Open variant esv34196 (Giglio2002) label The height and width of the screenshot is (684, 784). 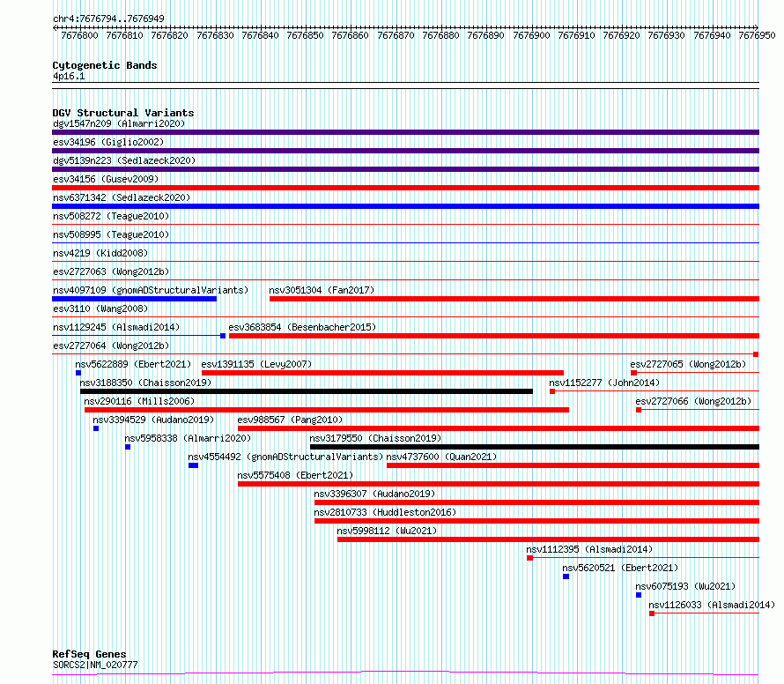point(108,142)
